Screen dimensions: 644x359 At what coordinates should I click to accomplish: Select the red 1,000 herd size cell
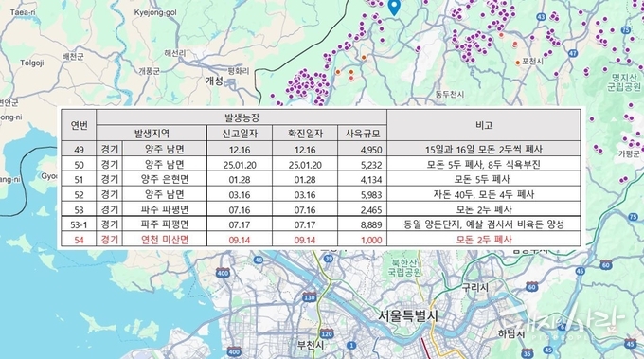(362, 240)
